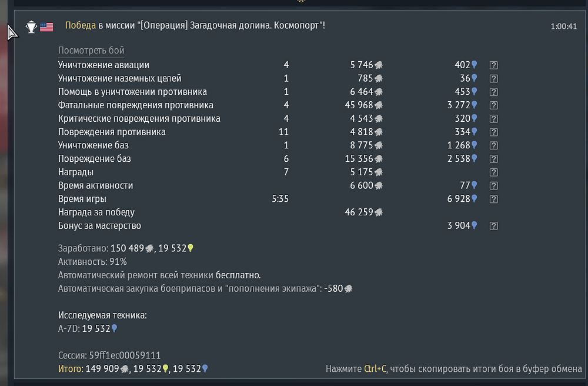Show help for "Фатальные повреждения противника"
This screenshot has height=386, width=588.
coord(494,106)
